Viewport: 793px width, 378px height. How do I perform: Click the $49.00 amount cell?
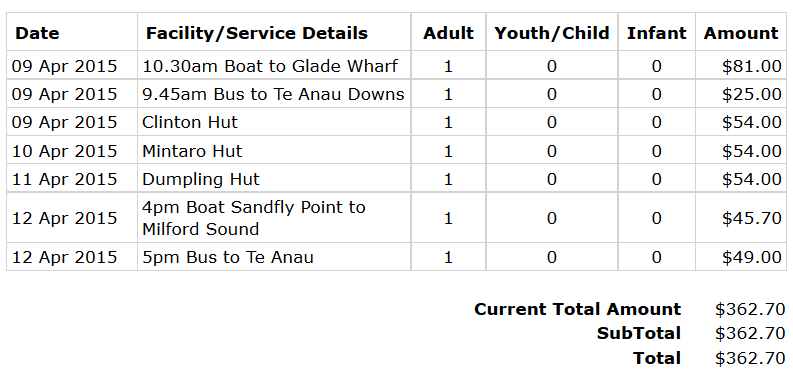tap(741, 257)
